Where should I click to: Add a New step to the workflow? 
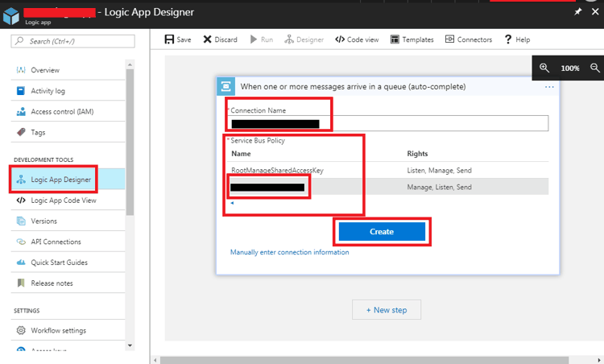[x=386, y=310]
